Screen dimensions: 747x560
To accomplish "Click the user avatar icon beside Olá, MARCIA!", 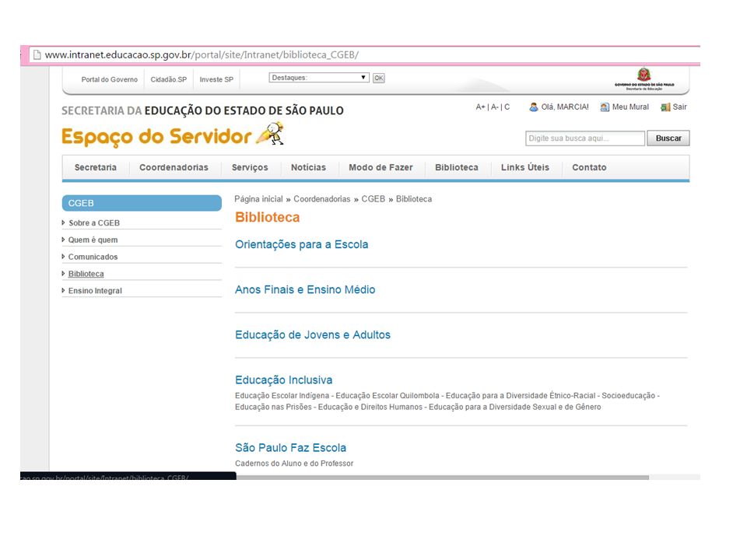I will pyautogui.click(x=534, y=107).
